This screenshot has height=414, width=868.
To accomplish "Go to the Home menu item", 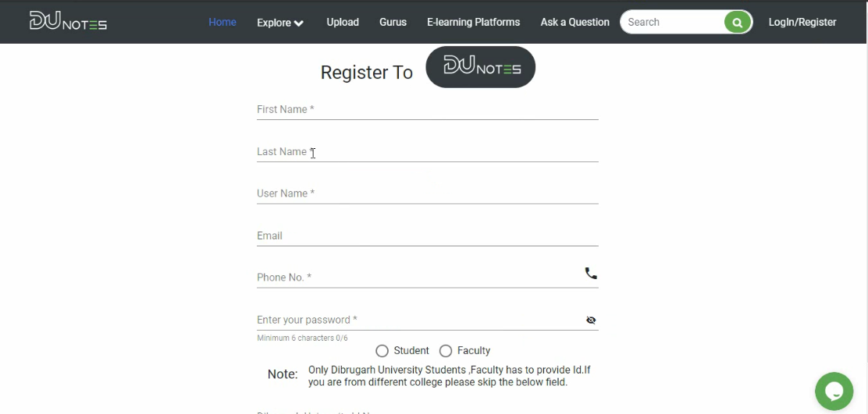I will 222,22.
